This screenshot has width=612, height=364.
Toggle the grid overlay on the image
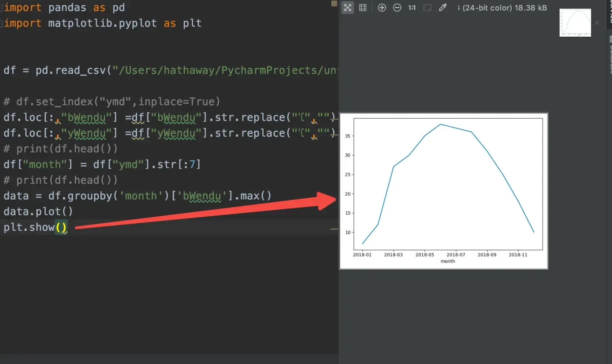click(363, 8)
